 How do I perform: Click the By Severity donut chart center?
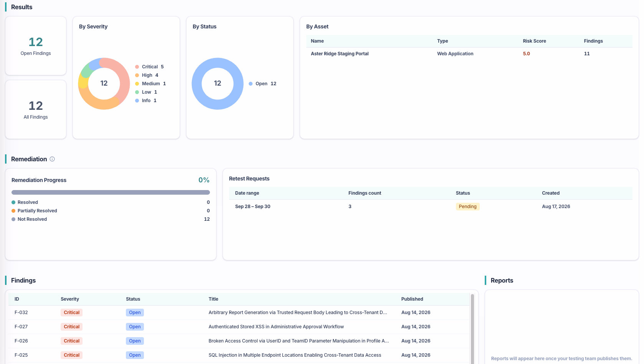[104, 83]
